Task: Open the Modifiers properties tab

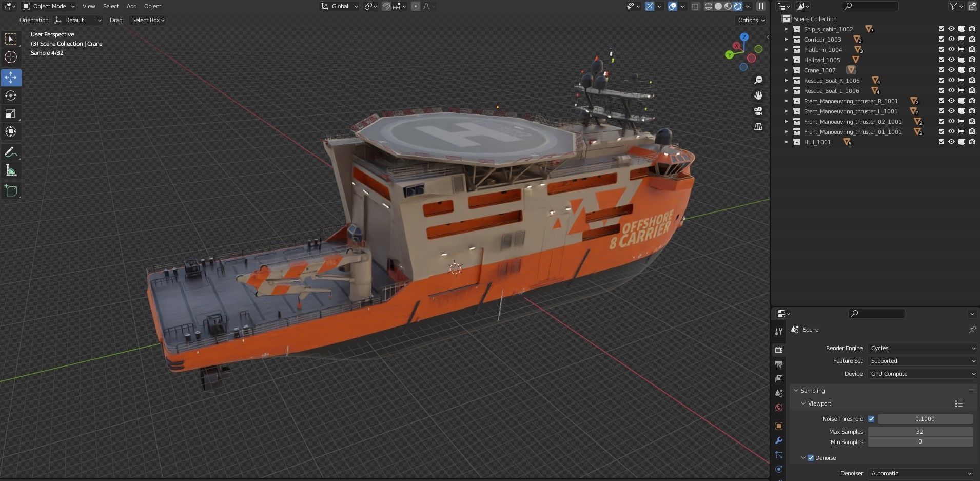Action: [779, 440]
